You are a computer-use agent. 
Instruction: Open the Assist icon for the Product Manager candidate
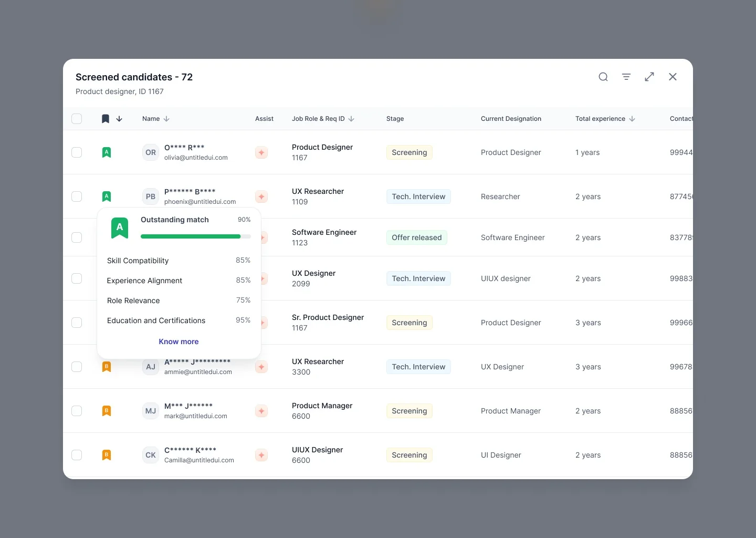pos(261,411)
